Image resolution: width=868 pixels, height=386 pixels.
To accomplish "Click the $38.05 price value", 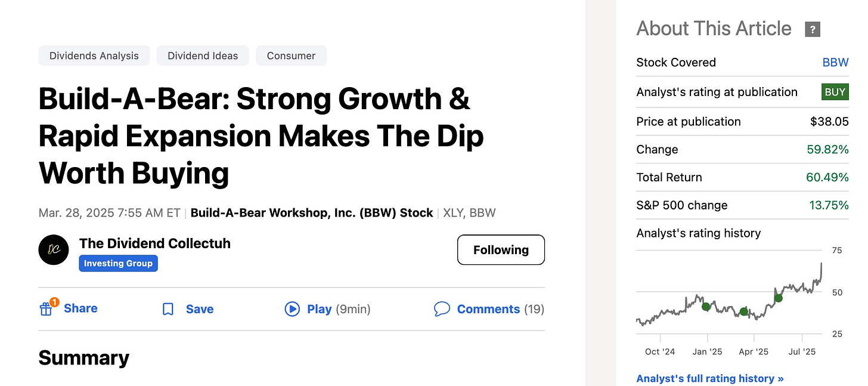I will point(829,122).
